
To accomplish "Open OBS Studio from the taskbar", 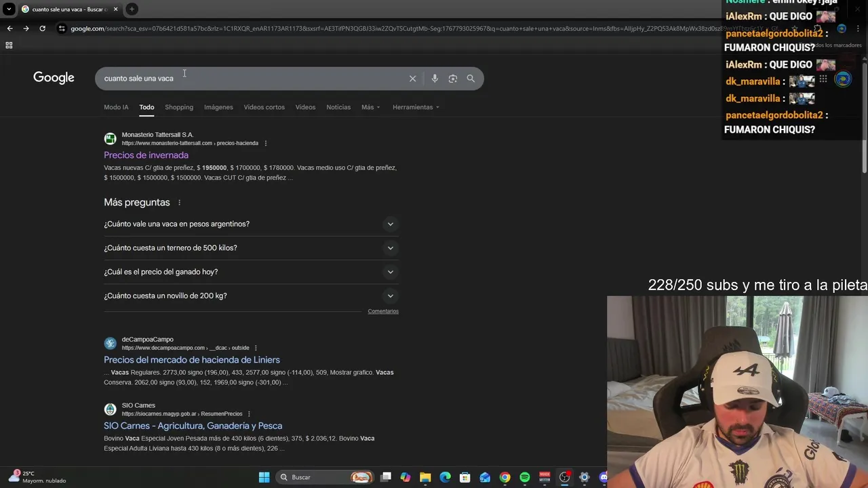I will coord(564,477).
